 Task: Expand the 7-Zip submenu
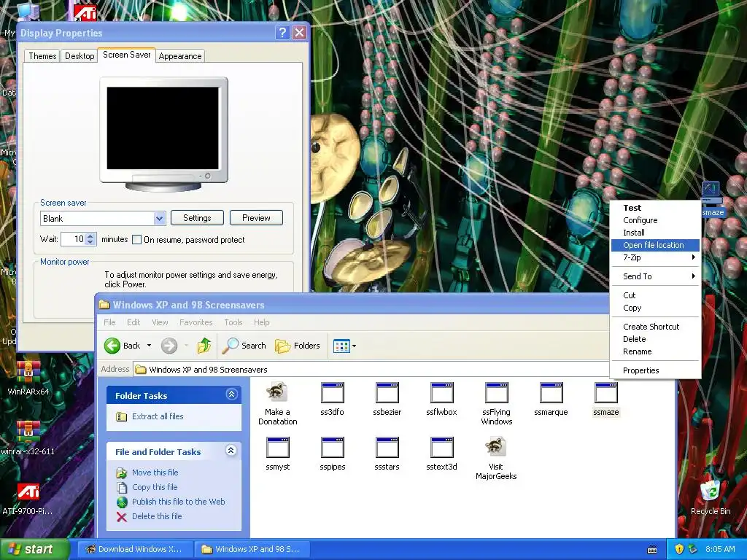655,257
